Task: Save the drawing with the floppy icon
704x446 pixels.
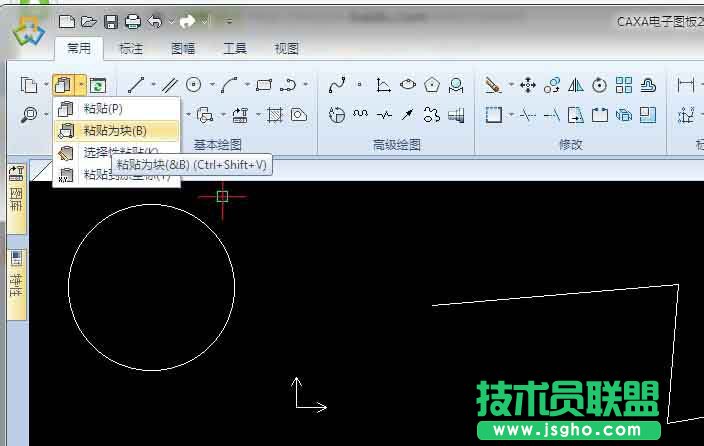Action: tap(111, 21)
